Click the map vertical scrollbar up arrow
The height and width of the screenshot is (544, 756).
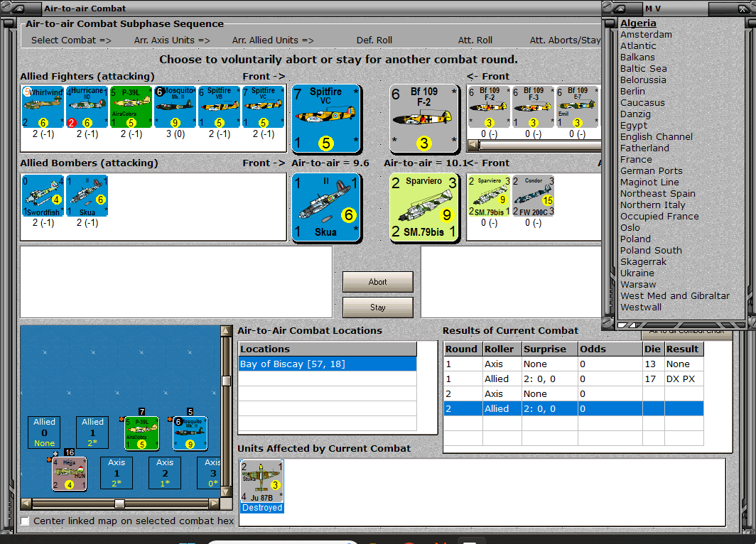click(225, 330)
